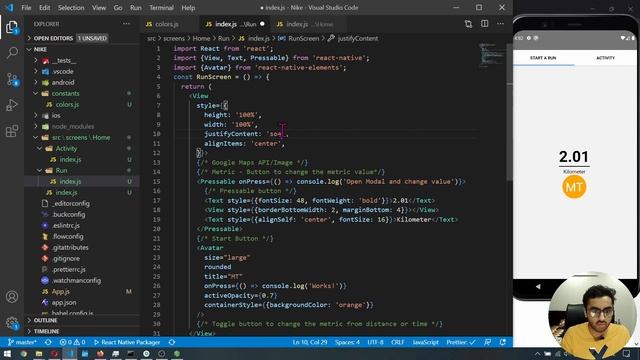Change line ending via CRLF status item
Image resolution: width=640 pixels, height=360 pixels.
398,342
